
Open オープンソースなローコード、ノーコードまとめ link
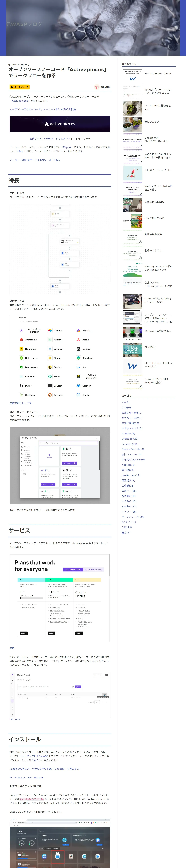43,109
